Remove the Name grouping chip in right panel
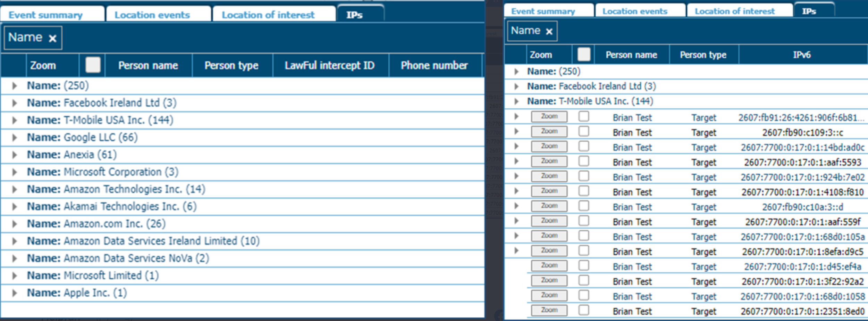868x321 pixels. [549, 32]
